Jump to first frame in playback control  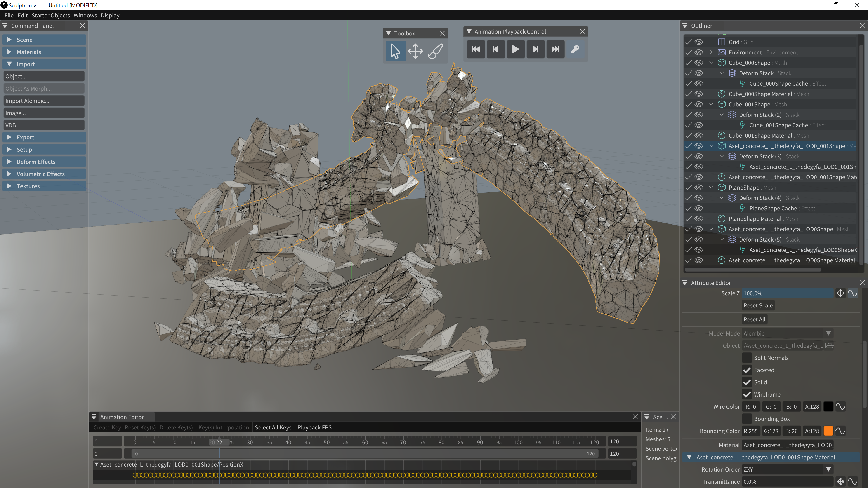pyautogui.click(x=476, y=49)
